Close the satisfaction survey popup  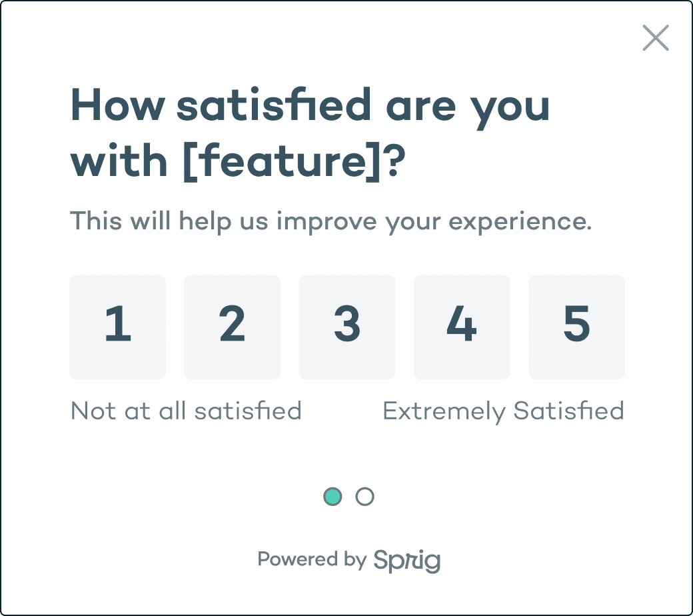click(x=656, y=37)
